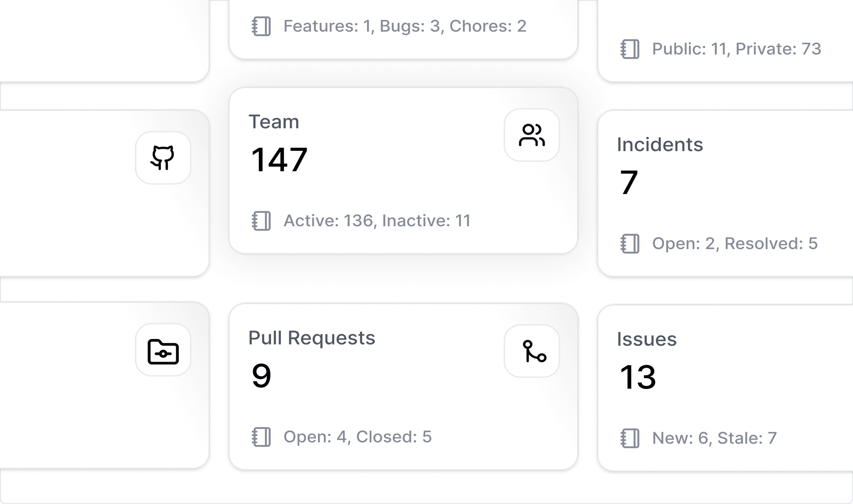Image resolution: width=853 pixels, height=504 pixels.
Task: Click notebook icon beside Features, Bugs, Chores
Action: point(261,26)
